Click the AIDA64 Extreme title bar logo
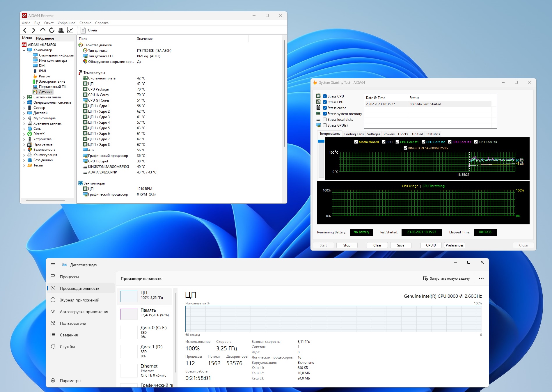552x392 pixels. click(24, 15)
